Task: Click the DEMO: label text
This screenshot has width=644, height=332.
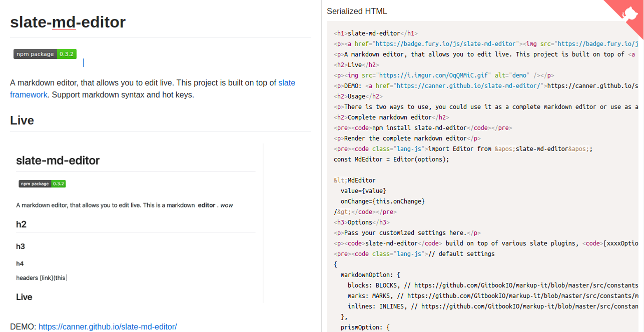Action: tap(23, 326)
